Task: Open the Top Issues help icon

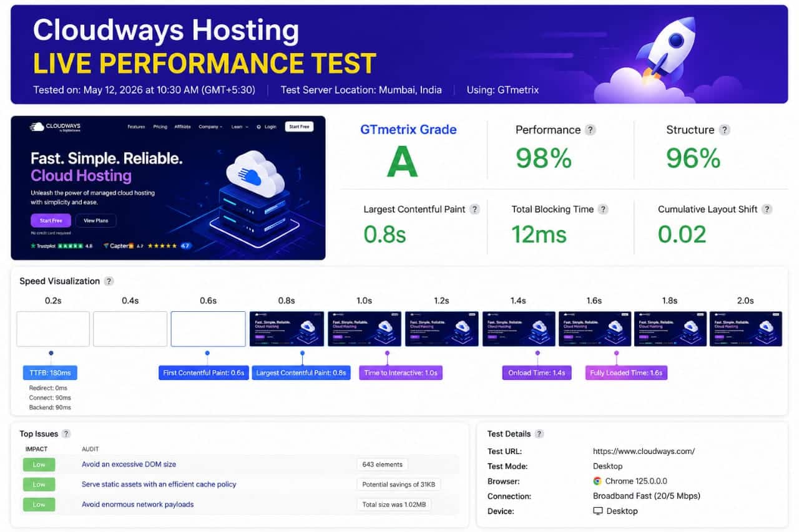Action: tap(66, 433)
